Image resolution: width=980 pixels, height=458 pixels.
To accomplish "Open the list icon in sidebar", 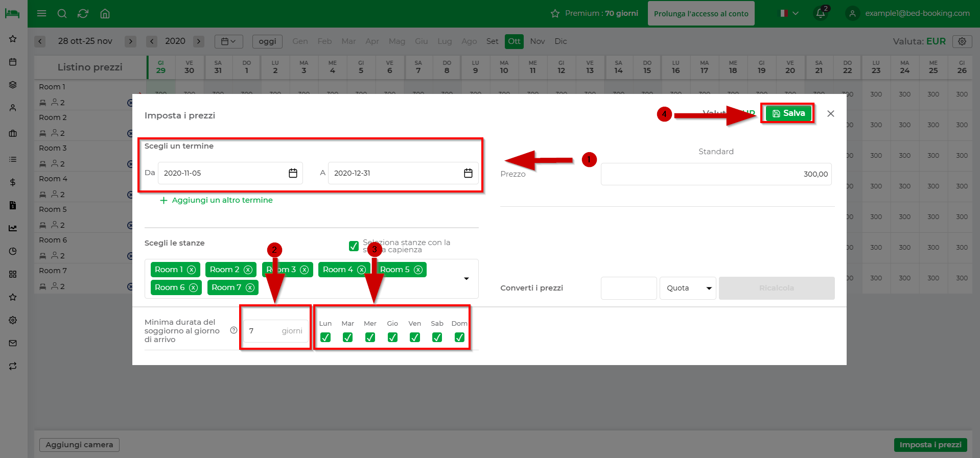I will click(x=13, y=159).
